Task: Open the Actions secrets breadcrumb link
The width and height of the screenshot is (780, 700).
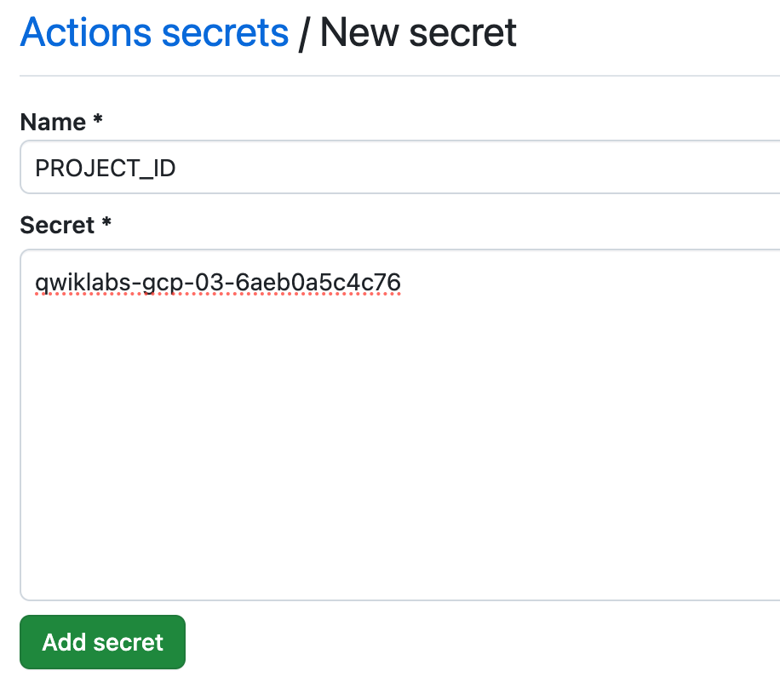Action: pyautogui.click(x=154, y=32)
